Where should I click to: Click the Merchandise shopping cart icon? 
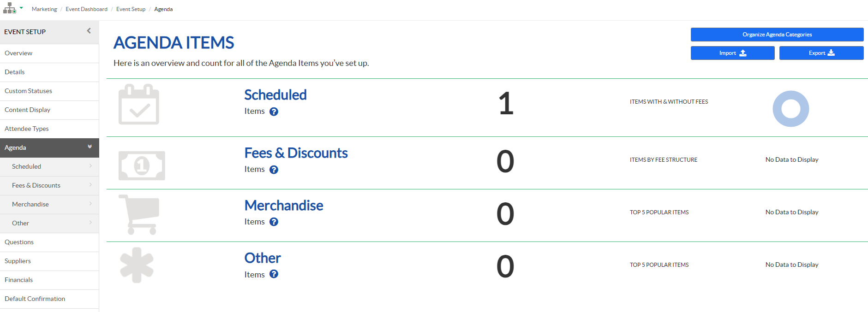139,214
